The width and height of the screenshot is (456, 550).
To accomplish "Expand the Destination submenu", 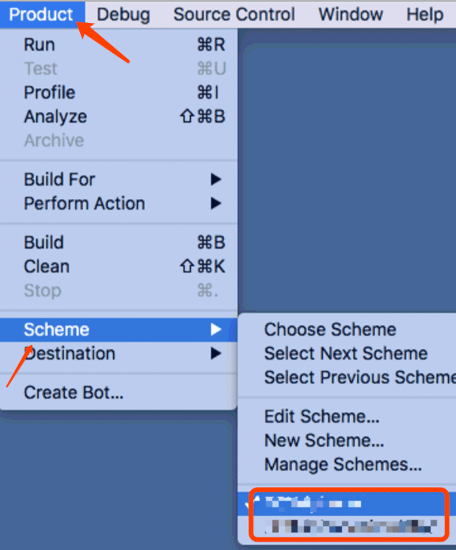I will pos(119,354).
